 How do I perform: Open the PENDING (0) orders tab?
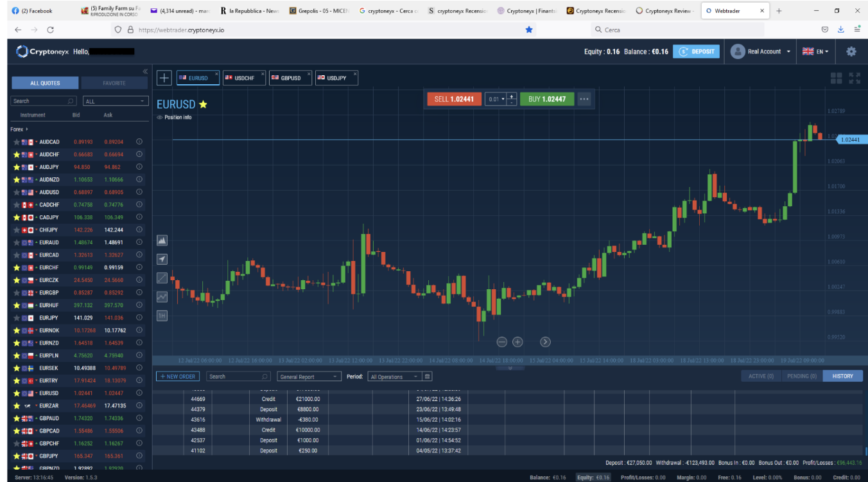802,376
